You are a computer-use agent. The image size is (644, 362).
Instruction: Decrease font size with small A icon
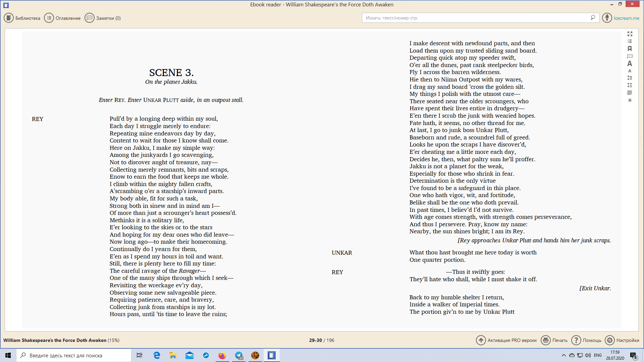click(630, 71)
